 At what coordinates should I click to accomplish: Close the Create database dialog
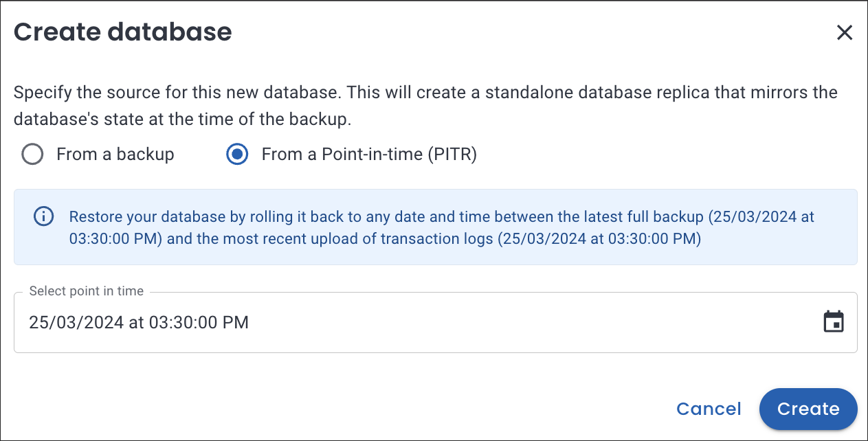[x=844, y=32]
